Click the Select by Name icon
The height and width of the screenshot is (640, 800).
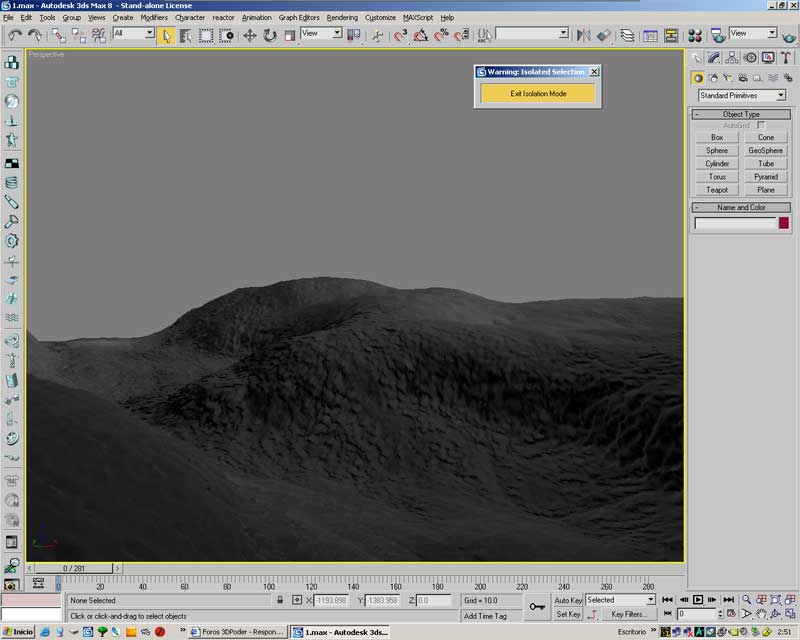[186, 35]
